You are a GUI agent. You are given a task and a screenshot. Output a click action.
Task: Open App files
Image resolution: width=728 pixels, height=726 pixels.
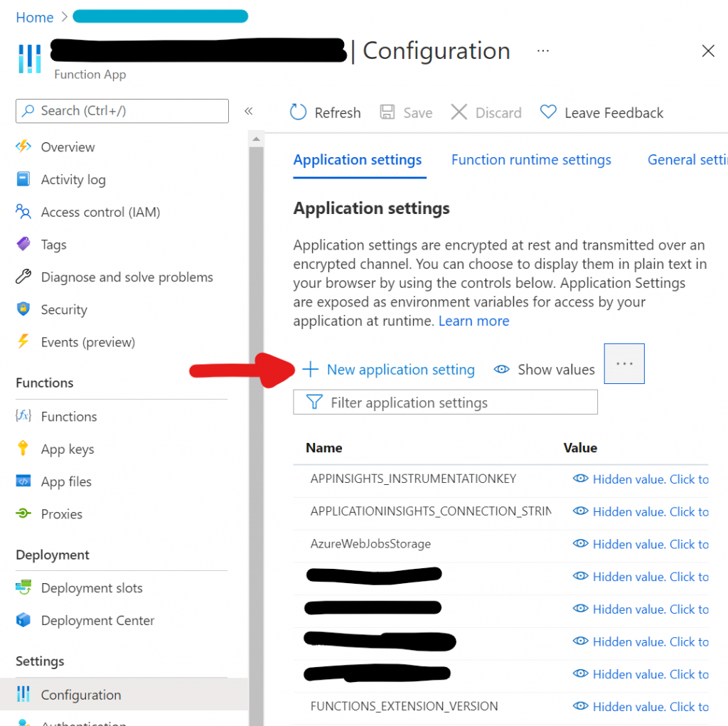tap(66, 481)
